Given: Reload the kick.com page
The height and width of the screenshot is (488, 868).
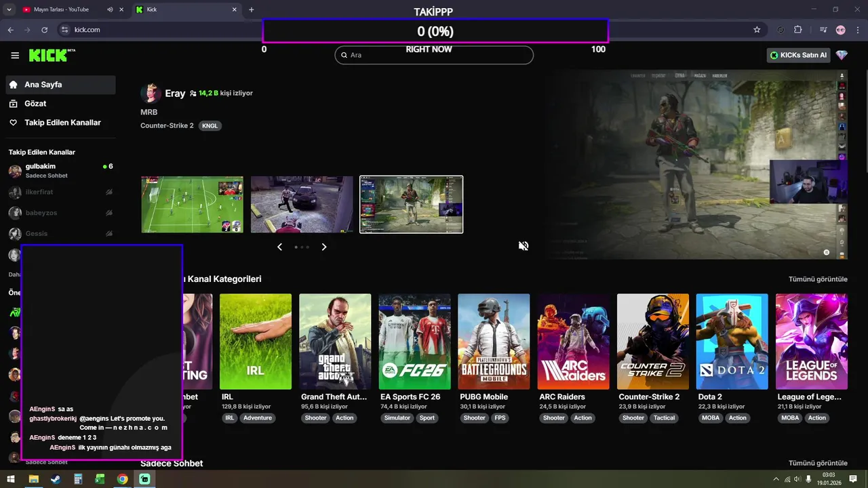Looking at the screenshot, I should (45, 30).
